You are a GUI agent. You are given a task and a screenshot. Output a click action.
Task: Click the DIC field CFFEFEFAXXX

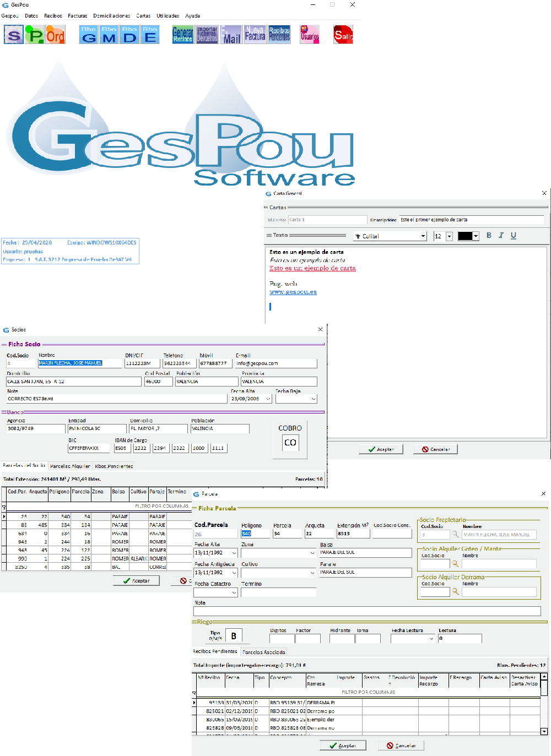(x=88, y=448)
